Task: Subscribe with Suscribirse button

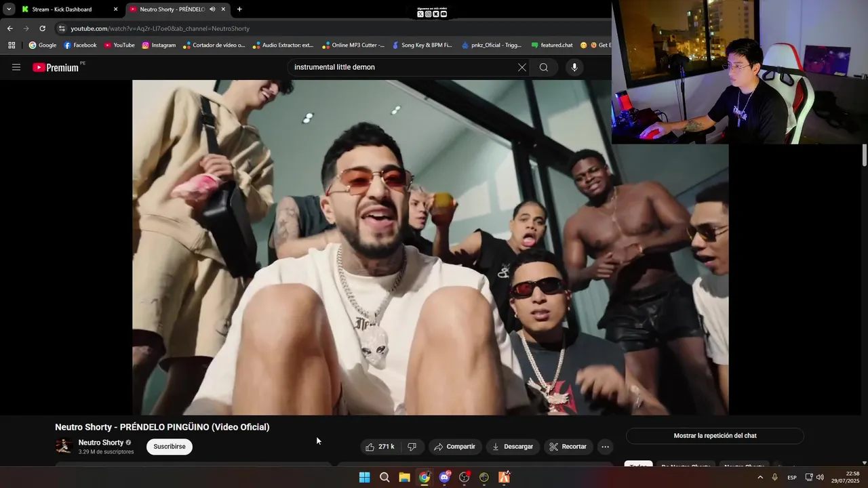Action: (x=170, y=447)
